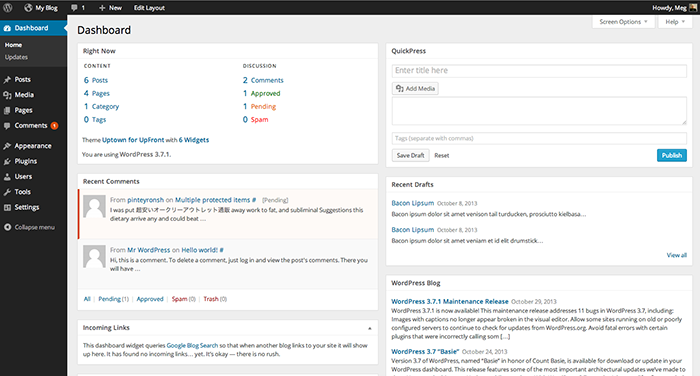Image resolution: width=700 pixels, height=376 pixels.
Task: Open WordPress 3.7 "Basie" article
Action: (425, 351)
